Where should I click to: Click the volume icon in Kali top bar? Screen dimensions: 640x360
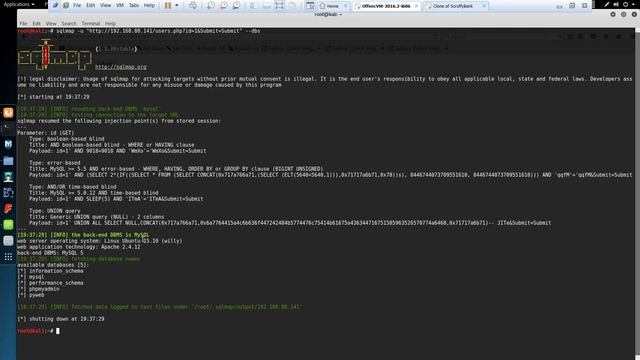(616, 4)
